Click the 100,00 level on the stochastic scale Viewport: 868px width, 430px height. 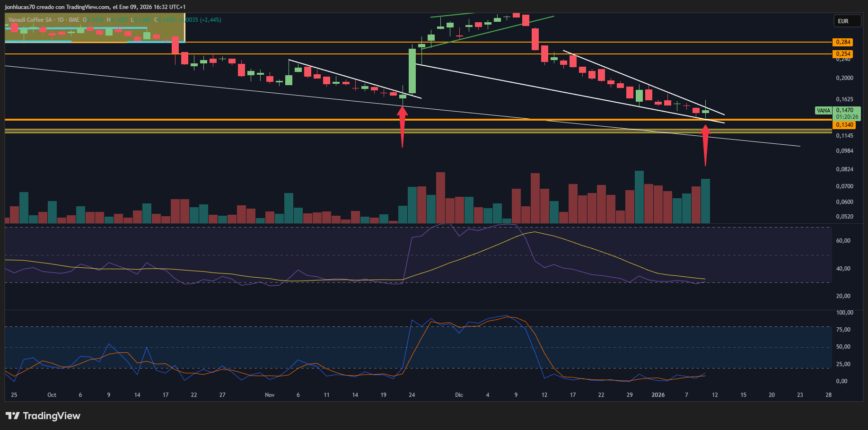[844, 313]
